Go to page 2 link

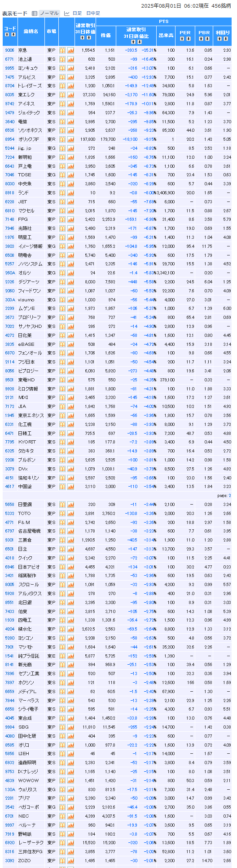point(230,496)
